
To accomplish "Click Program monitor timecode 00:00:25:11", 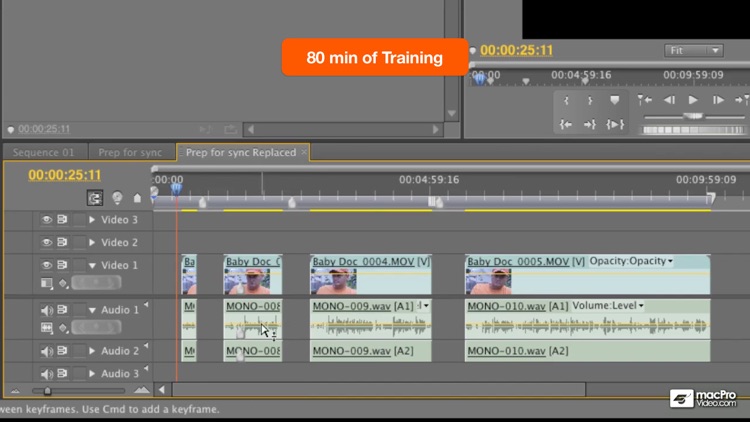I will [x=517, y=50].
